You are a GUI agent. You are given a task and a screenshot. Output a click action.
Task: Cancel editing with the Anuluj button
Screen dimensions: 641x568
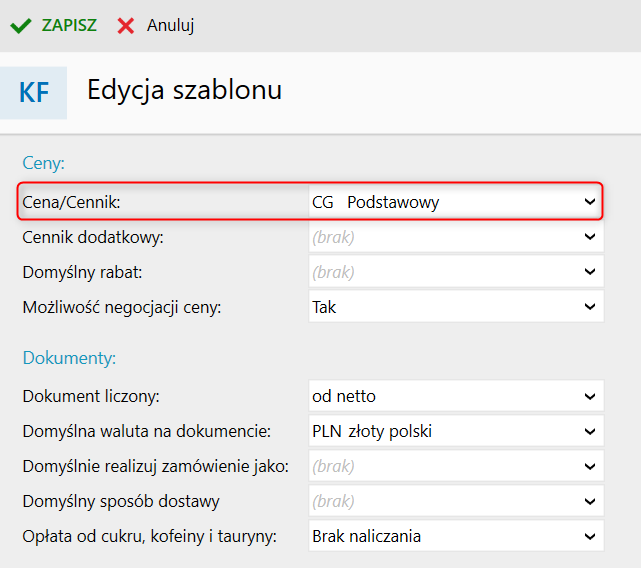tap(155, 25)
